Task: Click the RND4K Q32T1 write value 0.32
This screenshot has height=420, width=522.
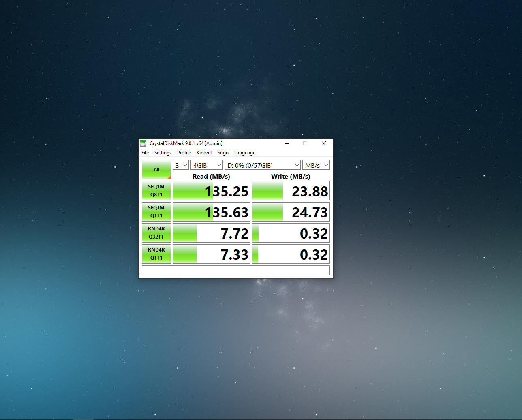Action: click(291, 233)
